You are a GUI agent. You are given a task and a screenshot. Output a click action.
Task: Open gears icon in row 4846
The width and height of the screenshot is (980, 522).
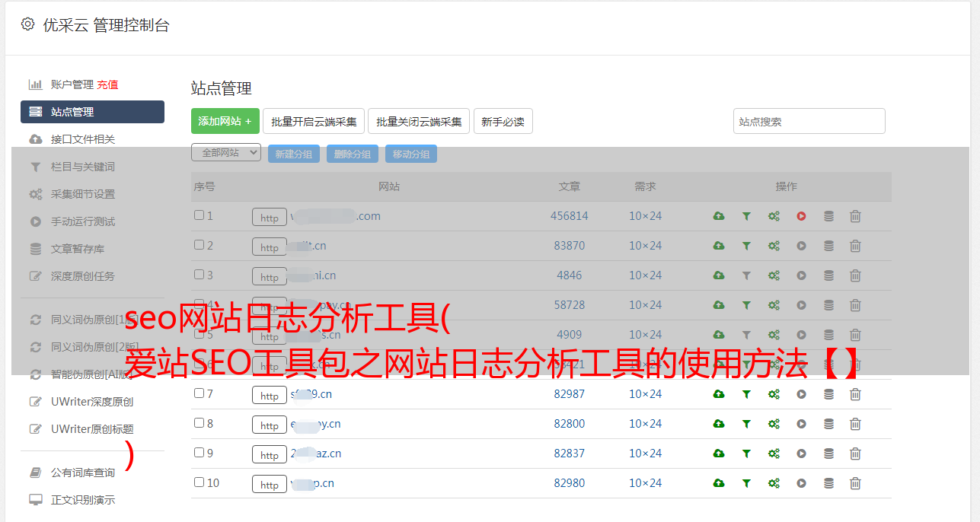point(774,275)
